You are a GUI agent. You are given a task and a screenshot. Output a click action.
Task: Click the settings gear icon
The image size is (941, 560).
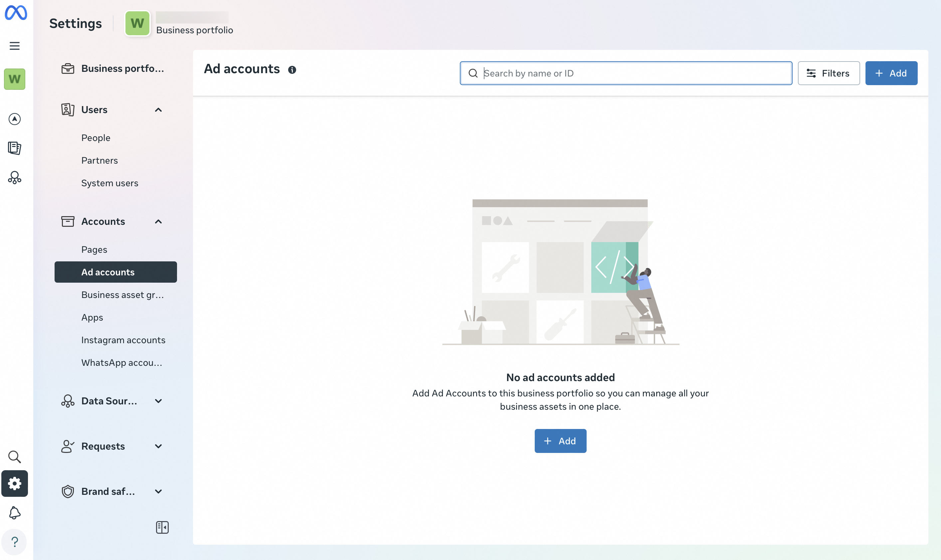point(14,484)
